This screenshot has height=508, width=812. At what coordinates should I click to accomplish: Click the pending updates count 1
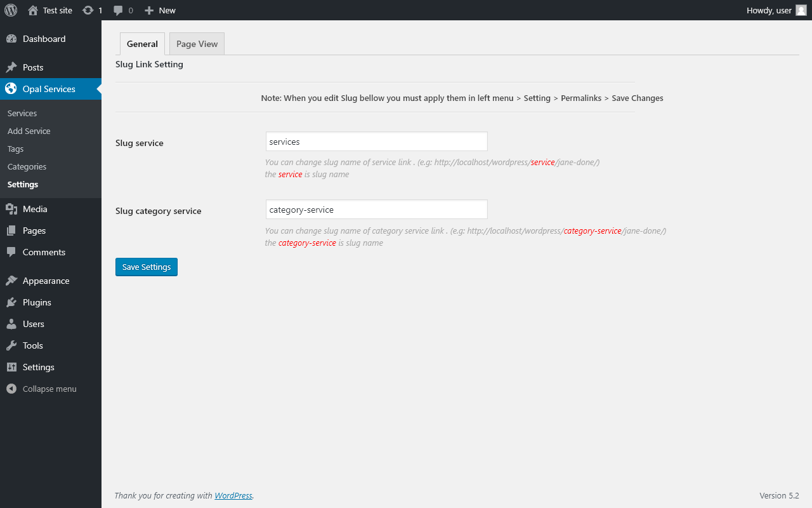click(x=100, y=10)
